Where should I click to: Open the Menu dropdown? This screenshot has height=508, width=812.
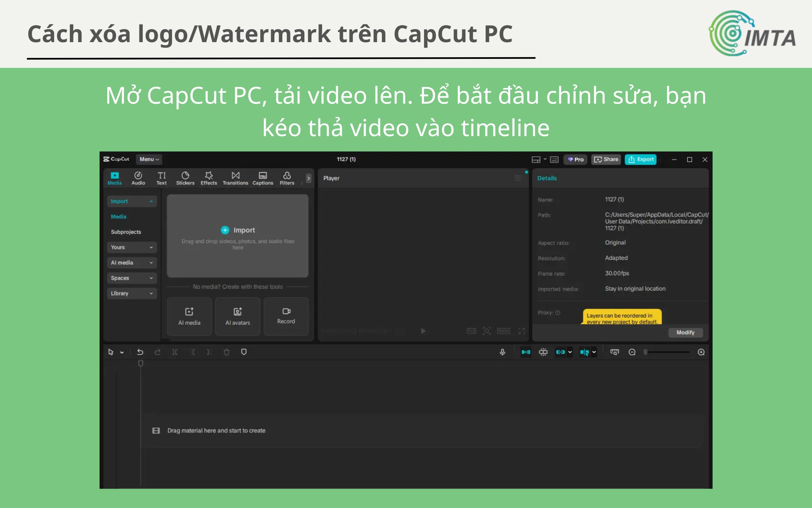149,159
